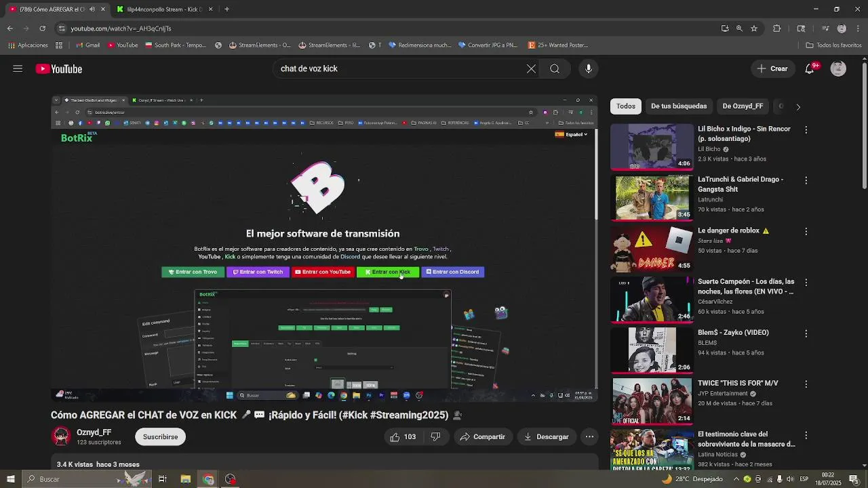Open more actions for the video
Screen dimensions: 868x488
click(590, 437)
